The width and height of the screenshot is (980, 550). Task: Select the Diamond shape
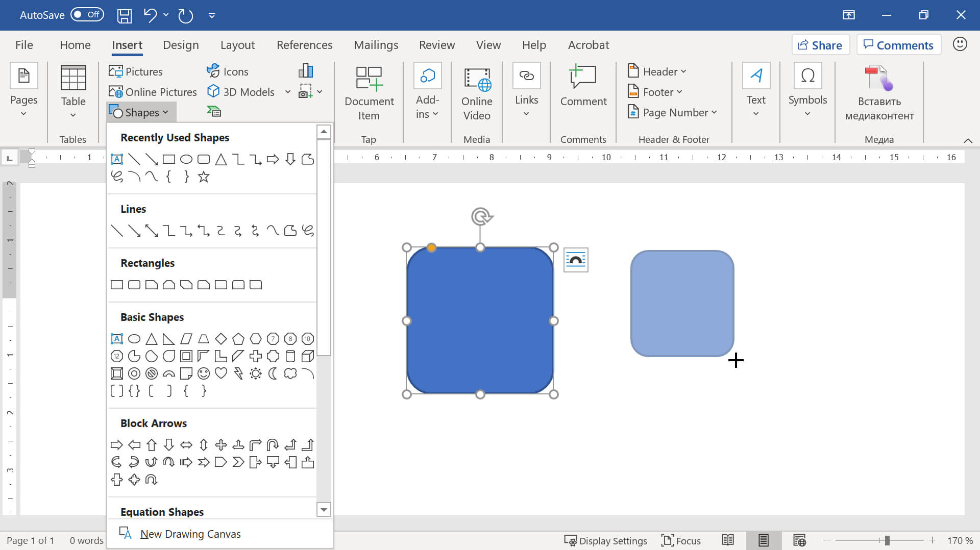point(220,339)
